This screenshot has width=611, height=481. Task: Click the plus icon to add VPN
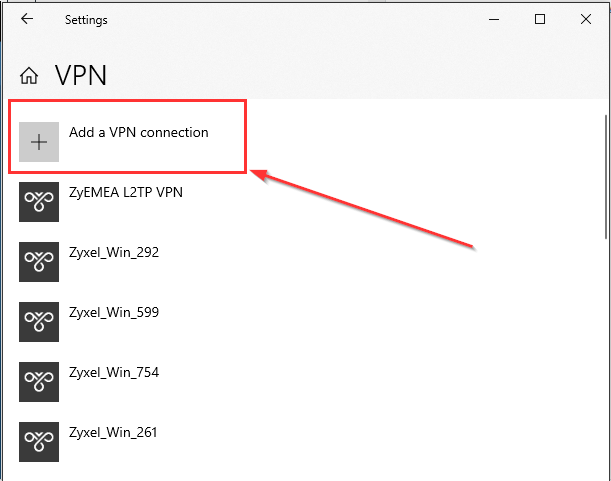click(39, 142)
